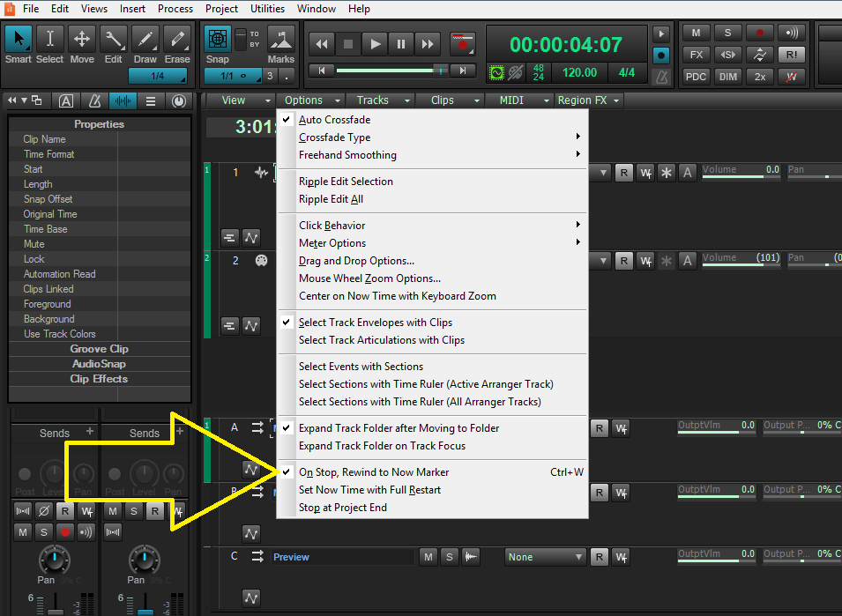The image size is (842, 616).
Task: Choose Ripple Edit All
Action: coord(432,199)
